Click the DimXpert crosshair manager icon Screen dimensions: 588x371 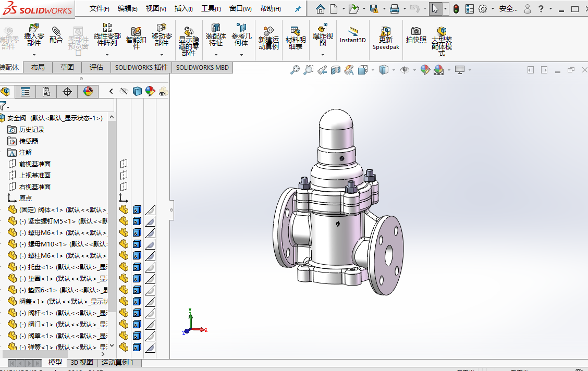[x=67, y=92]
